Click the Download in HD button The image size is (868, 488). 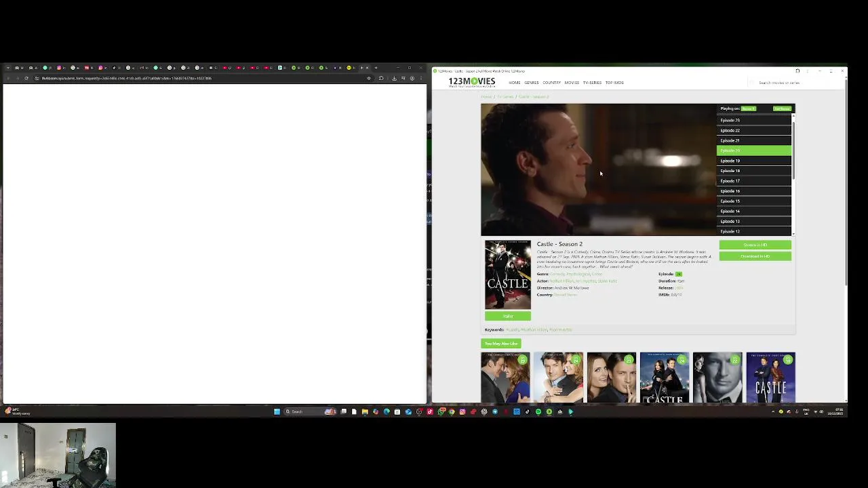755,256
